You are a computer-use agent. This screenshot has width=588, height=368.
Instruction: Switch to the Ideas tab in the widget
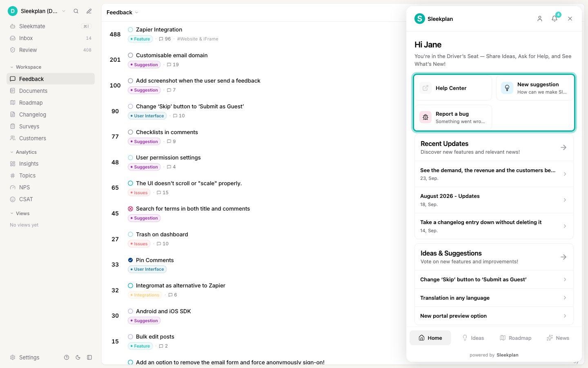473,338
